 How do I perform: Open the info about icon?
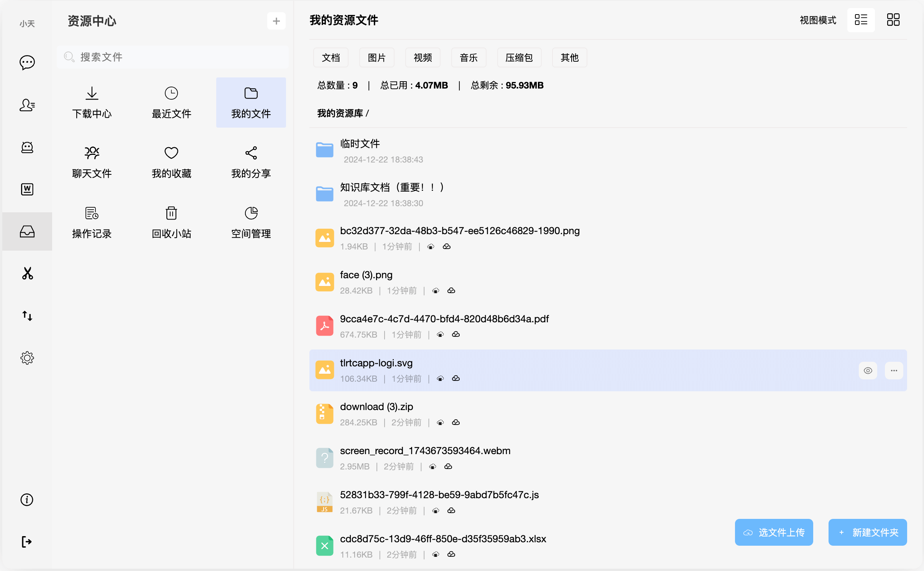point(27,500)
